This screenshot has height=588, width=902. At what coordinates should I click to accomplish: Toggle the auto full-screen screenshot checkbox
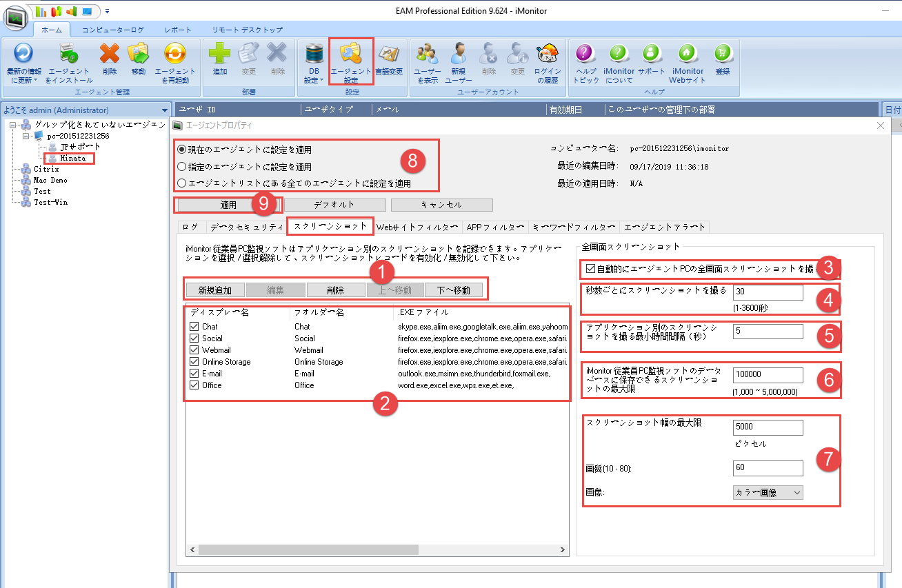[590, 269]
